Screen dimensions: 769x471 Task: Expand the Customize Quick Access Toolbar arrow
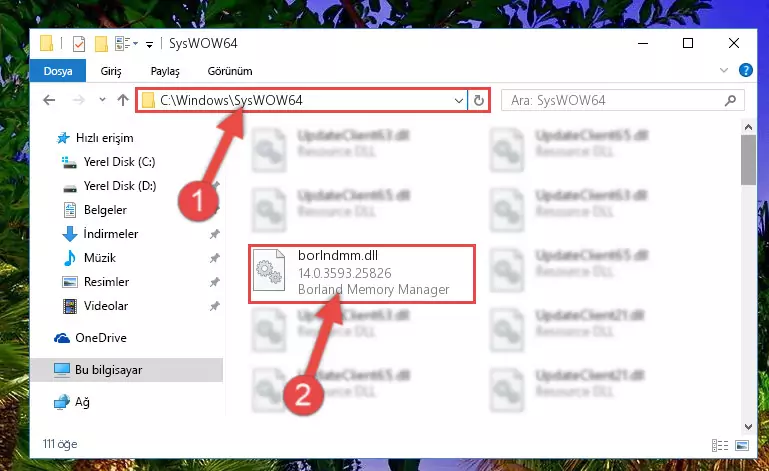click(x=150, y=45)
